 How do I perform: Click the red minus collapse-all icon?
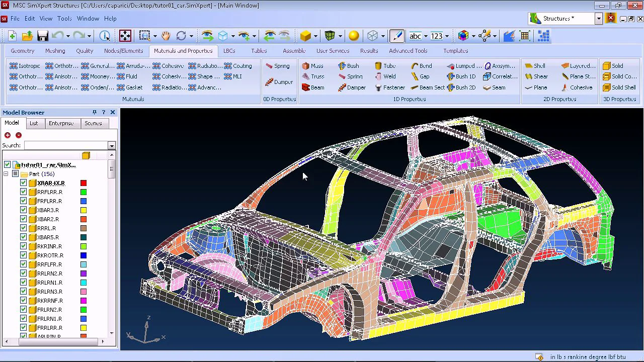point(19,135)
